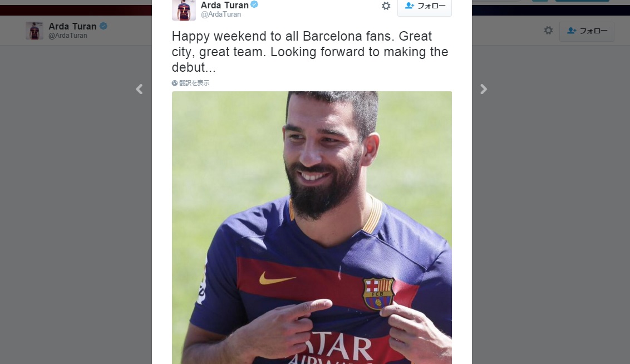Click the Arda Turan name in the popup header
This screenshot has width=630, height=364.
point(225,5)
